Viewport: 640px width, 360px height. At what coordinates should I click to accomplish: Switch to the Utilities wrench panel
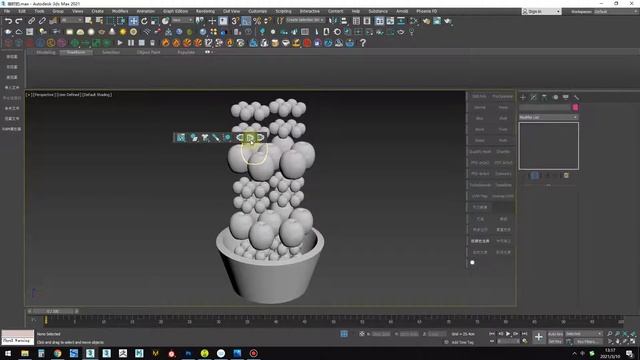576,97
